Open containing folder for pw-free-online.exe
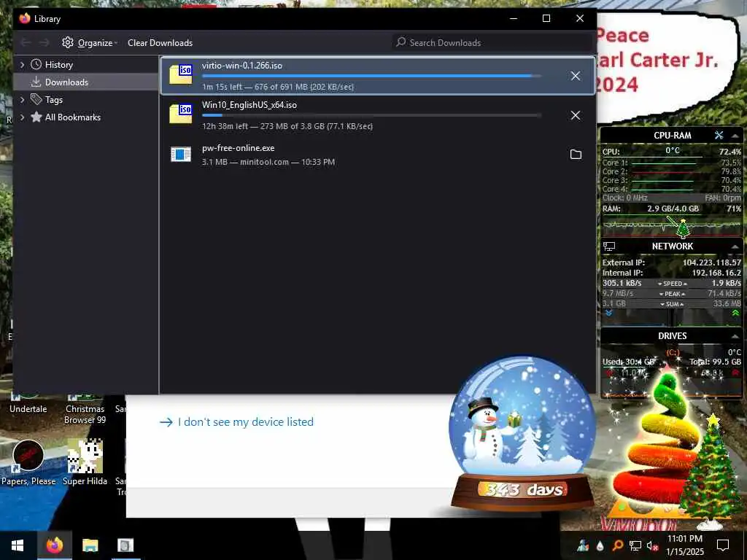The image size is (747, 560). (x=576, y=155)
